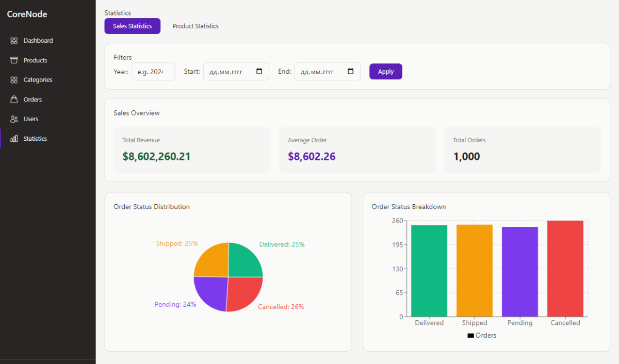Open the End date calendar picker icon
This screenshot has width=619, height=364.
351,72
